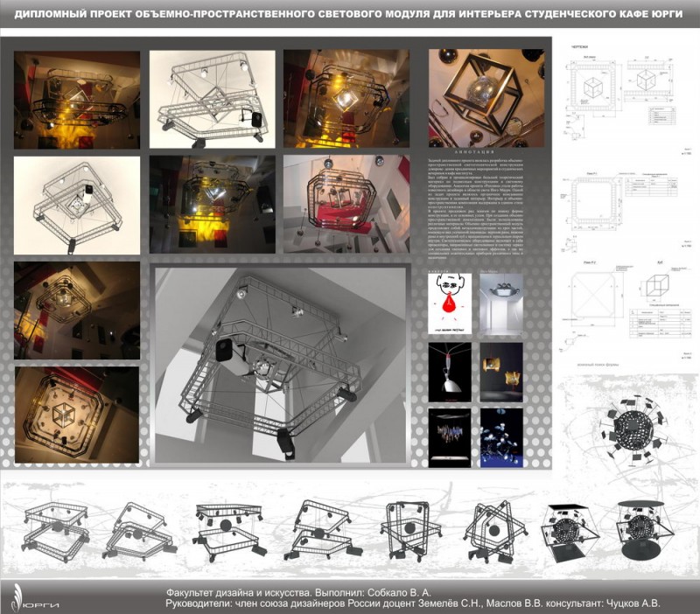Click the first sketch of two stacked square frames
700x614 pixels.
[56, 532]
